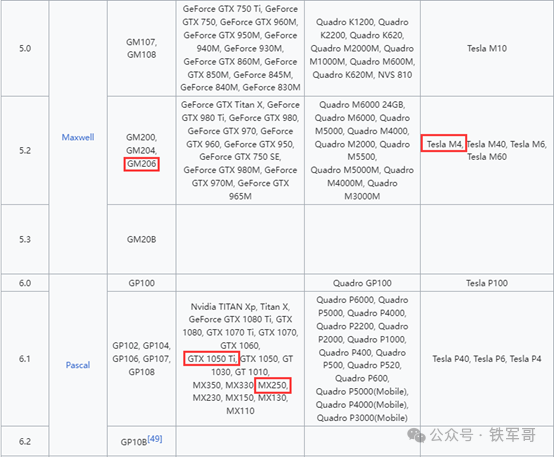Click the GeForce GTX 750 SE line
This screenshot has width=554, height=457.
click(240, 157)
